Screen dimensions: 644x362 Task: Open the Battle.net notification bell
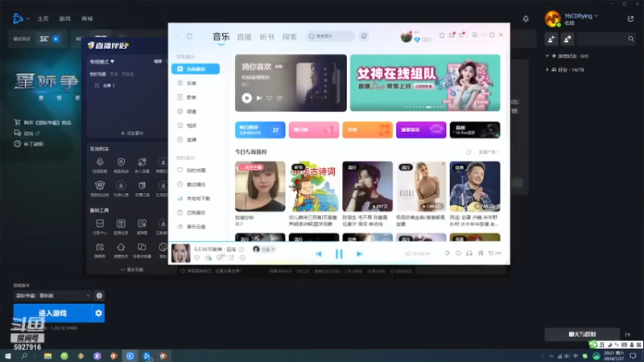click(526, 19)
